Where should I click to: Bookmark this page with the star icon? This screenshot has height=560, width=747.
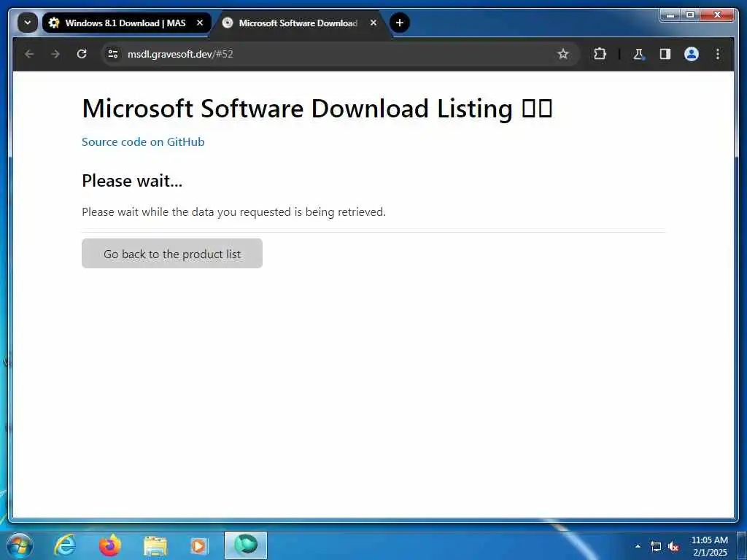pos(563,54)
